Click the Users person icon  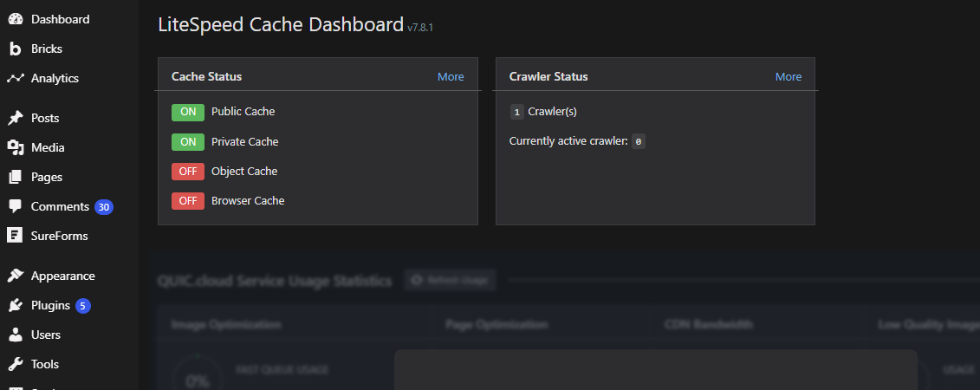(16, 335)
